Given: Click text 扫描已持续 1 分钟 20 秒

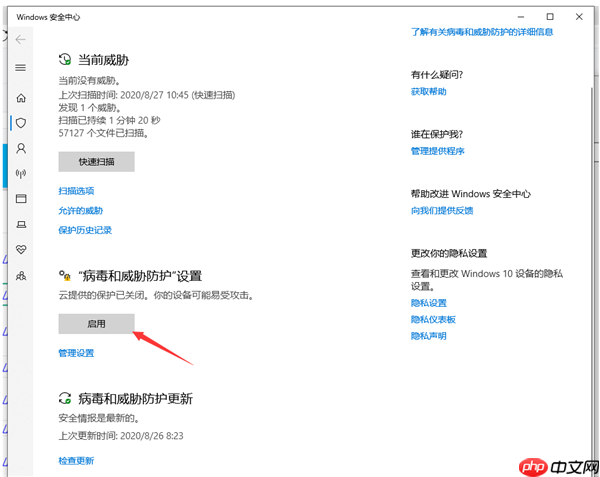Looking at the screenshot, I should 109,120.
